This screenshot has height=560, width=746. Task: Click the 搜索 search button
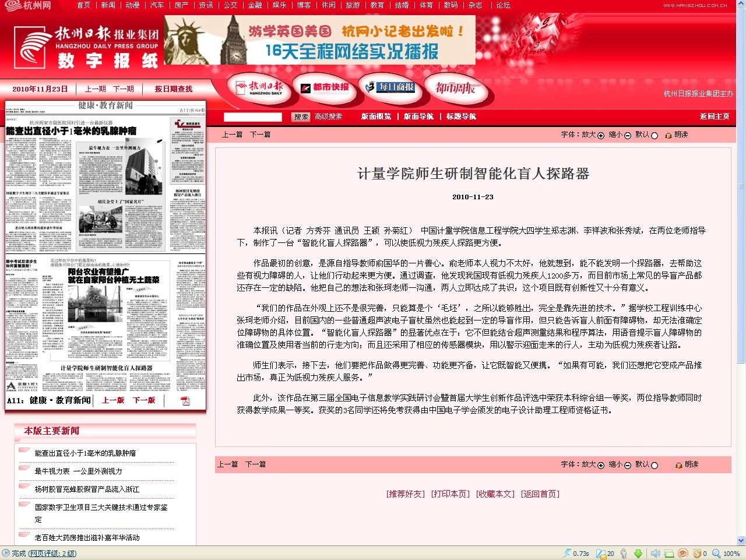(x=301, y=117)
